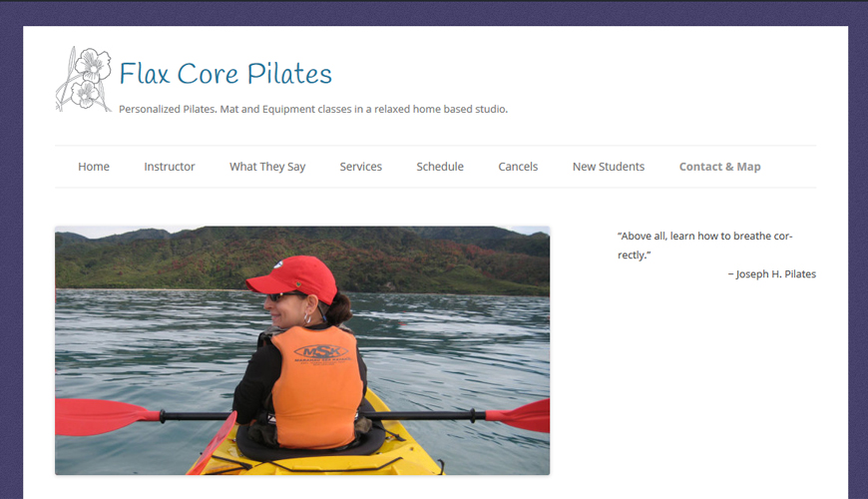This screenshot has width=868, height=499.
Task: Click the kayaker's red cap in the photo
Action: [292, 278]
